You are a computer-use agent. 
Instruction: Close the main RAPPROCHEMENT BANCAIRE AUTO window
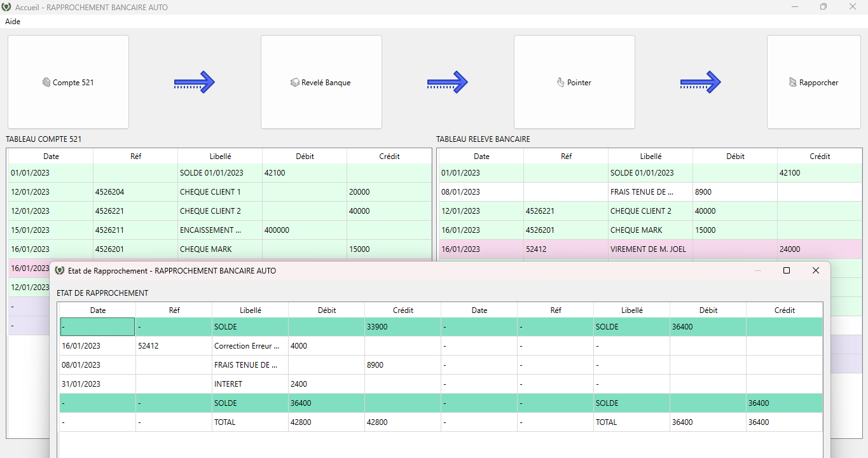point(853,7)
